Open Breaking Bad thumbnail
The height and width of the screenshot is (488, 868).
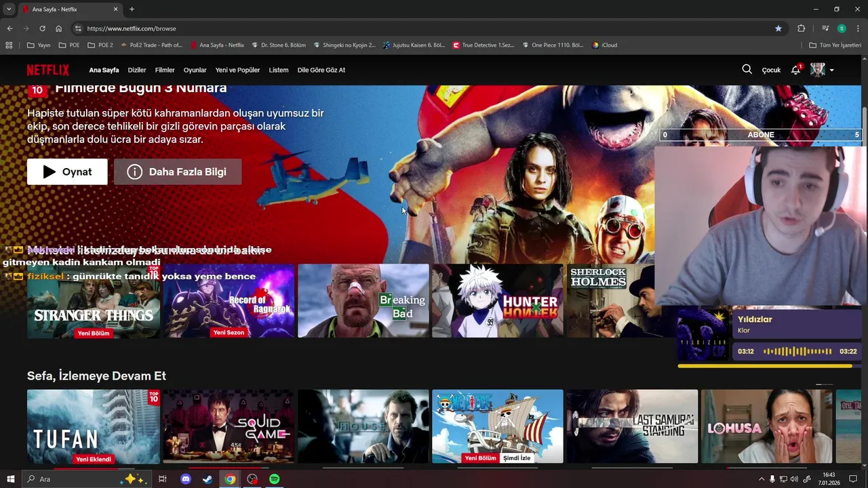pos(363,300)
